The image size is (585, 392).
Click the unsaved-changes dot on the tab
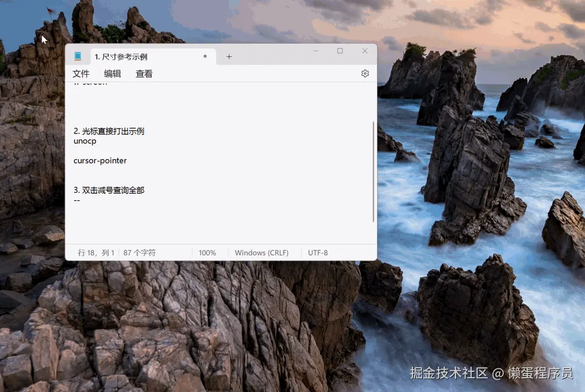click(205, 56)
